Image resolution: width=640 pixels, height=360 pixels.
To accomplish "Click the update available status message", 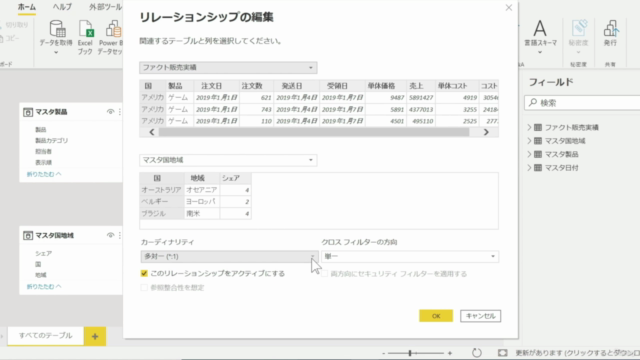I will pyautogui.click(x=577, y=353).
